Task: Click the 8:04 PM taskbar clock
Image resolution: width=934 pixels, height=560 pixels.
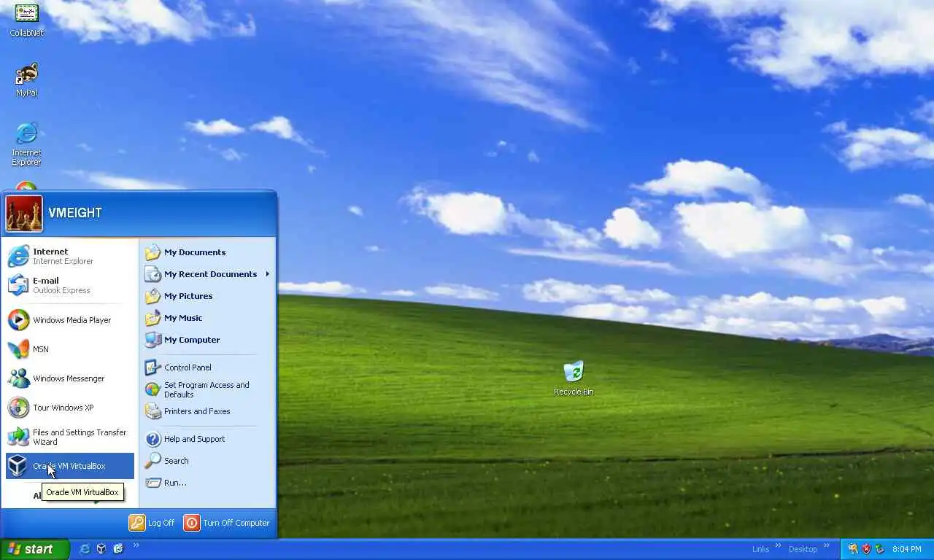Action: point(907,549)
